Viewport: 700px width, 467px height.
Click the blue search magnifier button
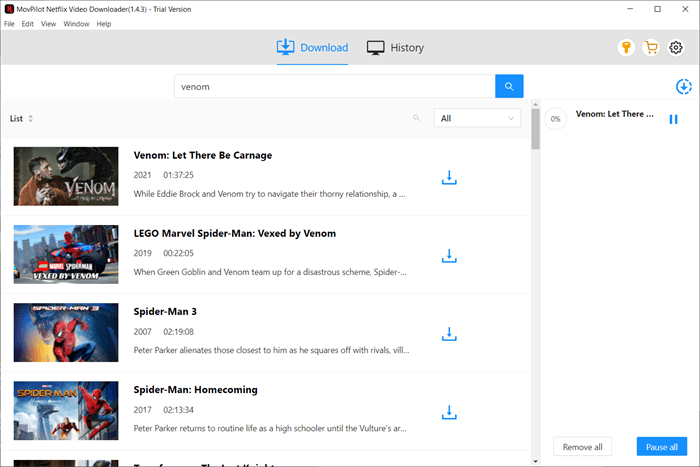point(509,87)
